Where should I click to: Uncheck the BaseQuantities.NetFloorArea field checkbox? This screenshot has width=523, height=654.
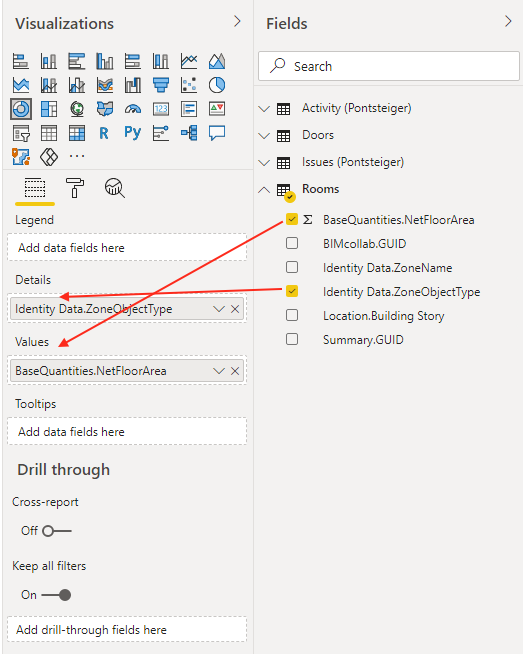[292, 219]
